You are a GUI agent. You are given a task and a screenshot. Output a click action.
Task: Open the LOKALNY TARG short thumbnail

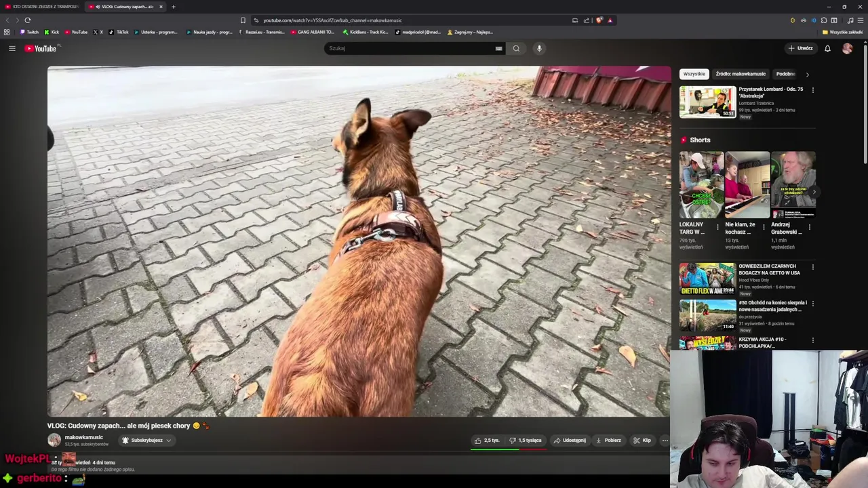701,184
